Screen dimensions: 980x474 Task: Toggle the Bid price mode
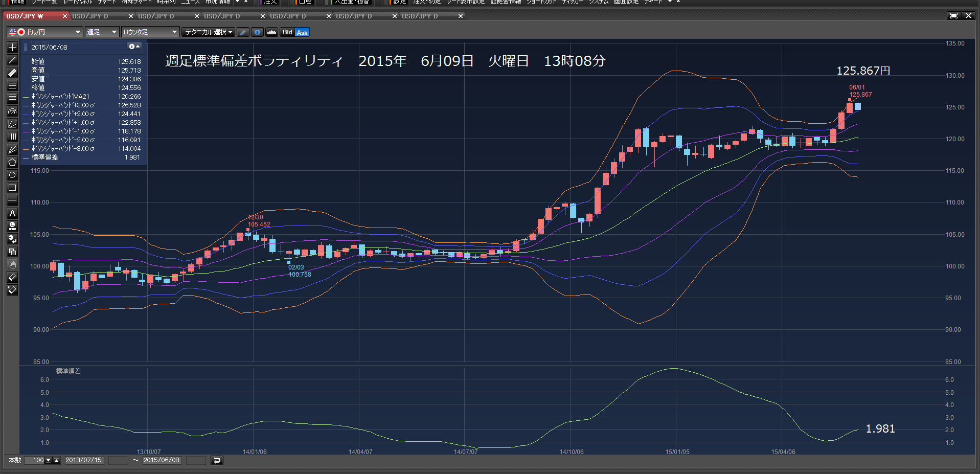[x=287, y=32]
